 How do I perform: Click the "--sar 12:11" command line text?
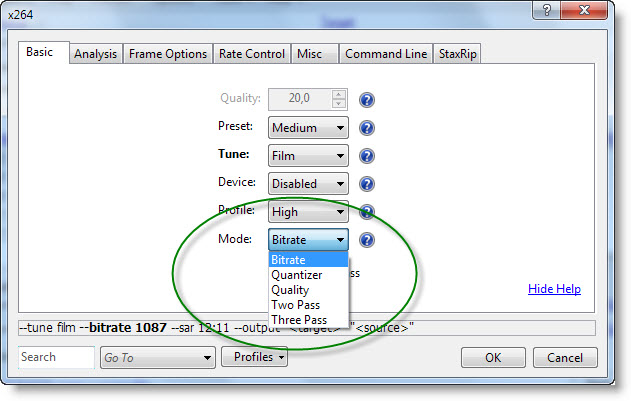tap(200, 328)
